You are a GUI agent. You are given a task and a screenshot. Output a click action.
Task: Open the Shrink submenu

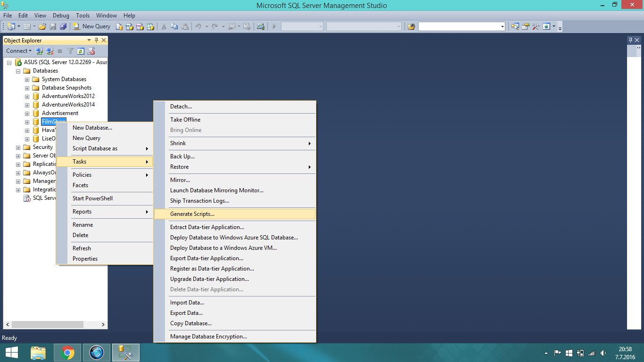[x=235, y=143]
